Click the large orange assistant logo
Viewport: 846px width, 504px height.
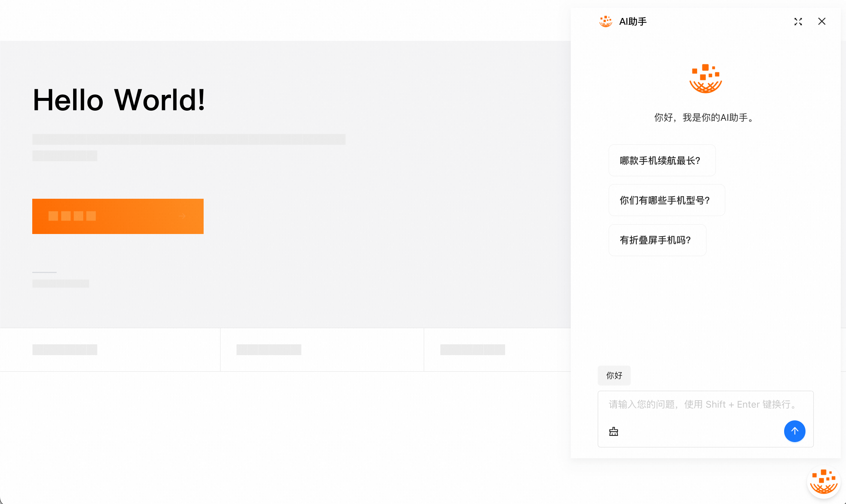[705, 78]
